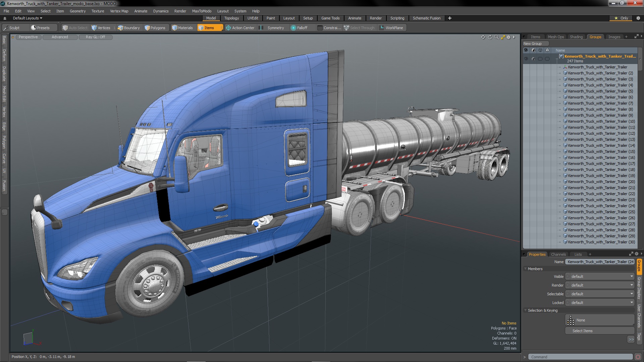The image size is (644, 362).
Task: Open the Perspective view type dropdown
Action: pyautogui.click(x=28, y=37)
